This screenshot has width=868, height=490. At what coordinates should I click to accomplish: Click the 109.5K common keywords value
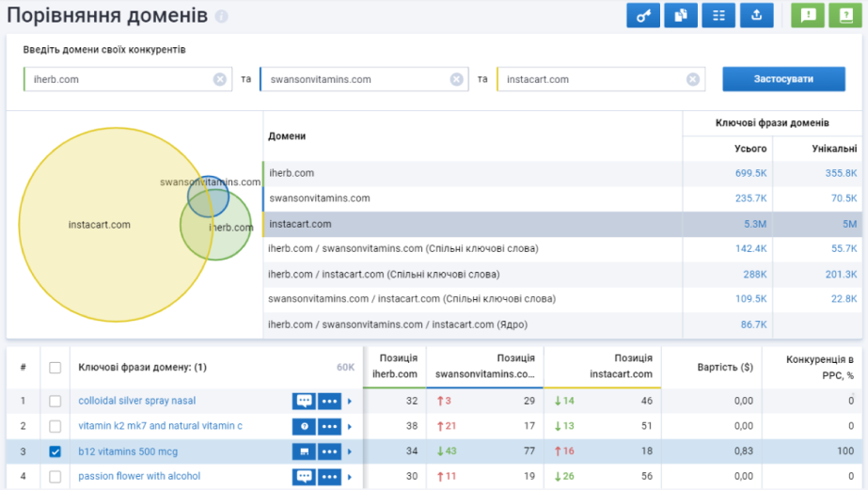(750, 299)
